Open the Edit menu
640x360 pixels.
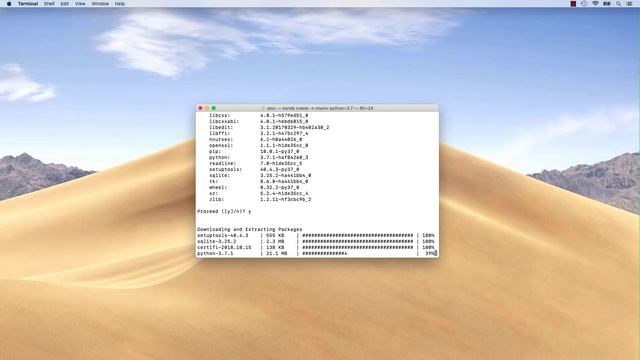64,4
